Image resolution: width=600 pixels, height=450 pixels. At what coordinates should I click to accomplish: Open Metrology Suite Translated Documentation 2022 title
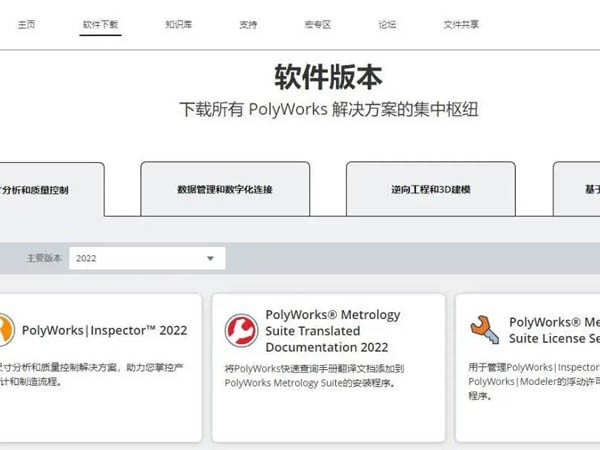pyautogui.click(x=333, y=331)
